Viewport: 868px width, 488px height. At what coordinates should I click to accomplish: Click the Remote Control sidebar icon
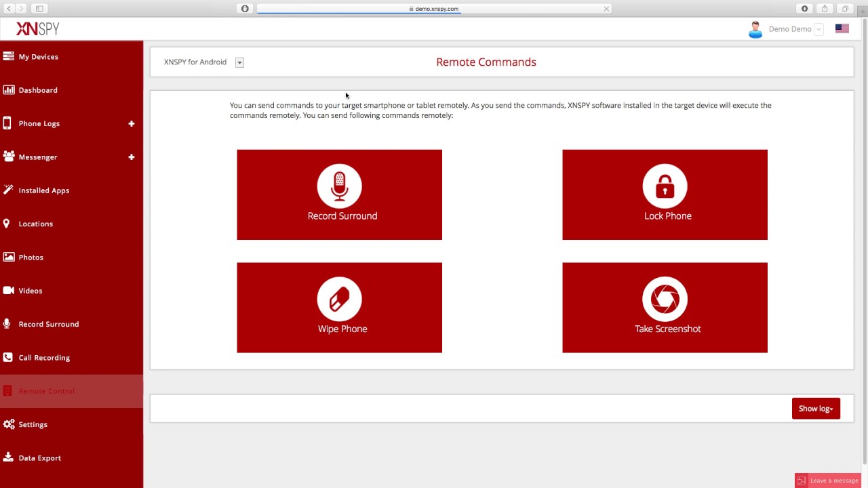coord(7,390)
